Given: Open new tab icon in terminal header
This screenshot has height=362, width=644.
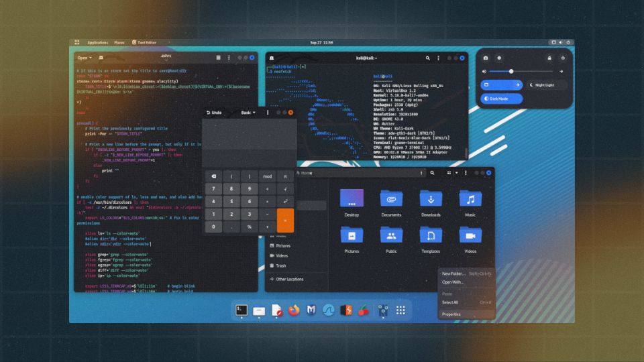Looking at the screenshot, I should click(272, 58).
